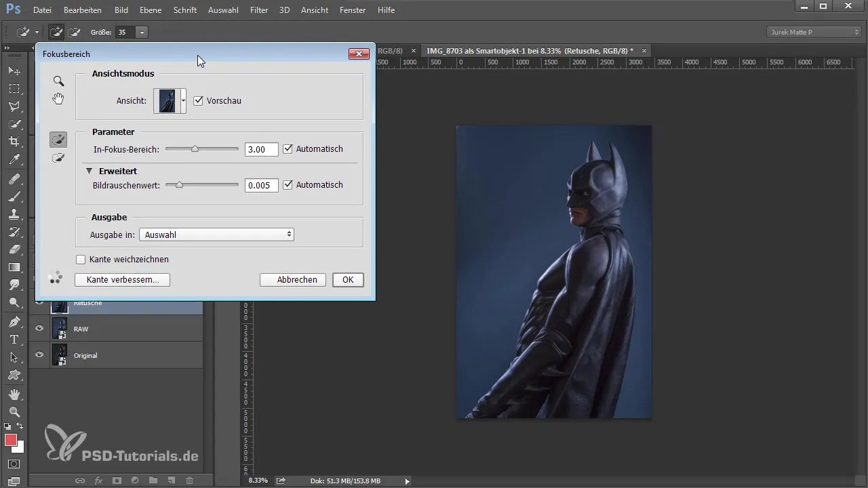868x488 pixels.
Task: Select the Crop tool in main toolbar
Action: click(14, 142)
